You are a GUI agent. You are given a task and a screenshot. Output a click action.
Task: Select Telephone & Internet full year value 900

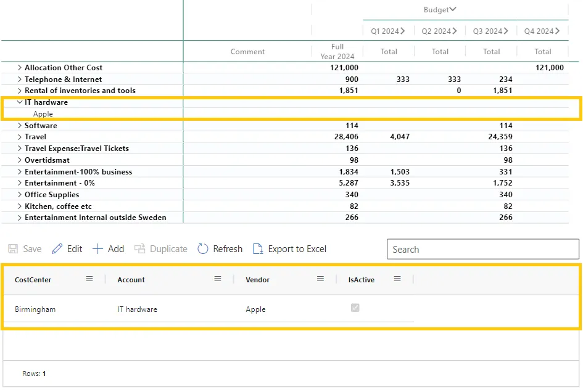pyautogui.click(x=352, y=79)
